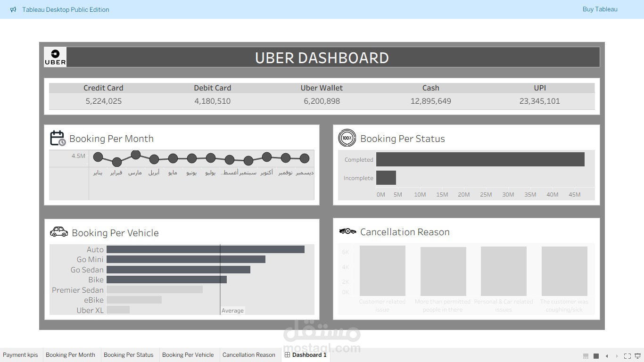This screenshot has height=362, width=644.
Task: Switch to the Payment kpis tab
Action: [21, 355]
